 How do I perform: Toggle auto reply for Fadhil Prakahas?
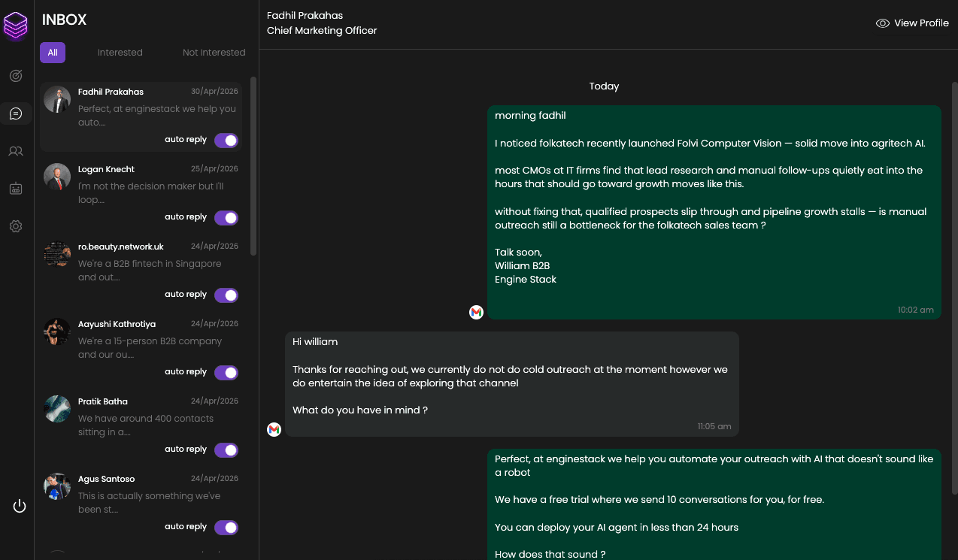click(x=226, y=141)
